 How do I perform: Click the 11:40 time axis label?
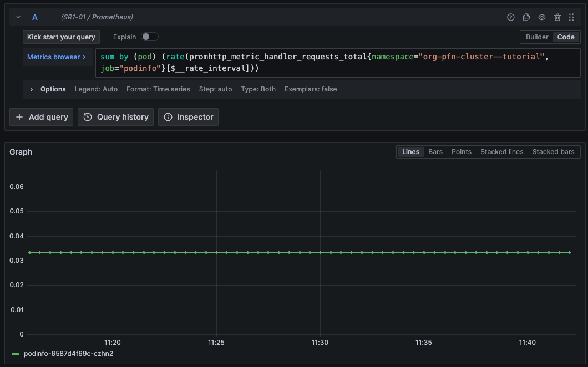528,342
